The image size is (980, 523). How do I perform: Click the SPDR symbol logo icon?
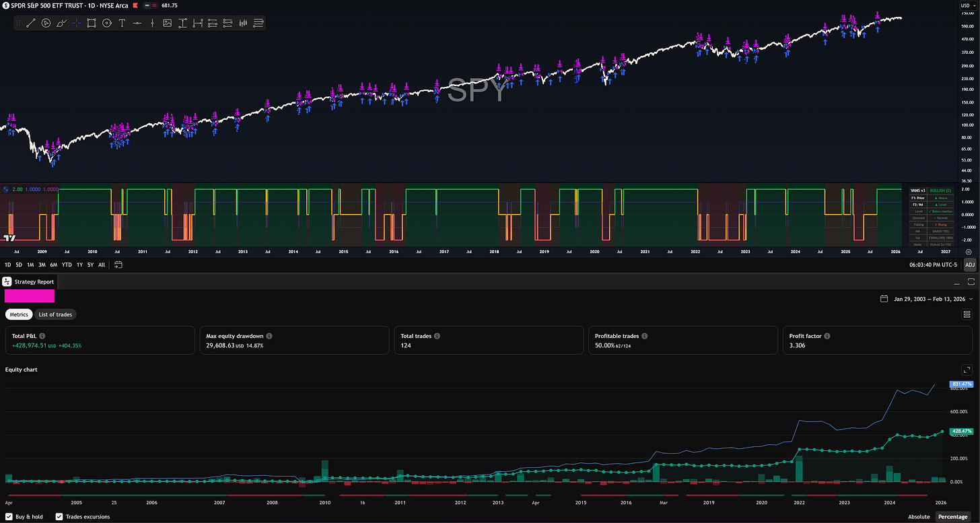pyautogui.click(x=6, y=5)
